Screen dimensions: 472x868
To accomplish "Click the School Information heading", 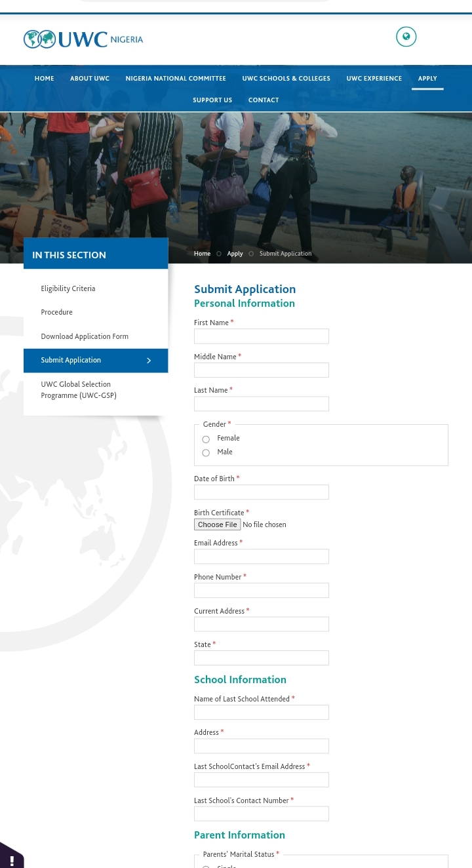I will [240, 680].
